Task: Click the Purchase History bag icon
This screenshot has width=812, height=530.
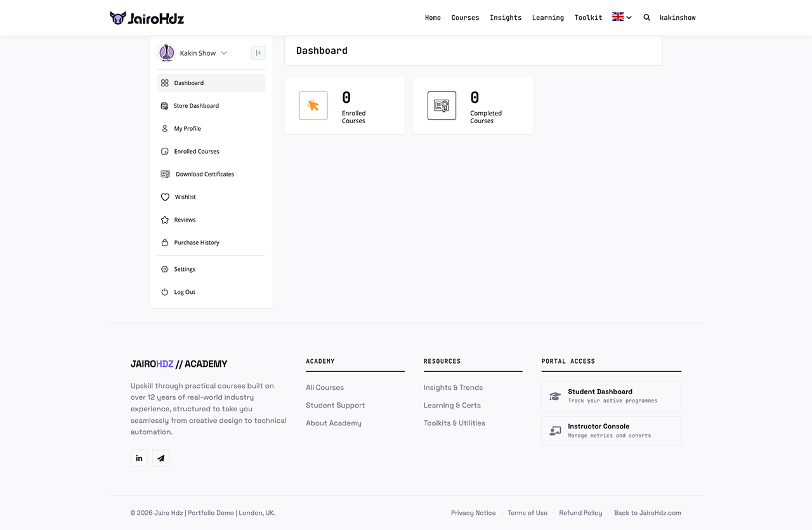Action: tap(165, 242)
